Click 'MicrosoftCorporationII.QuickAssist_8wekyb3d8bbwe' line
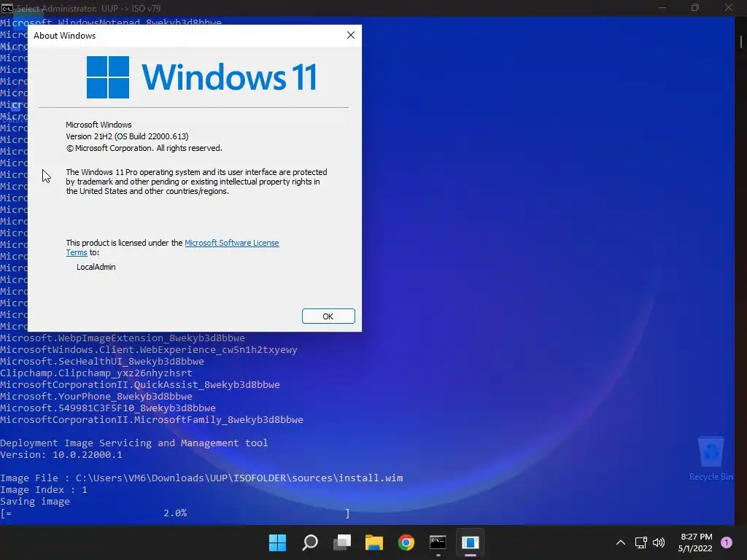This screenshot has width=747, height=560. coord(140,385)
